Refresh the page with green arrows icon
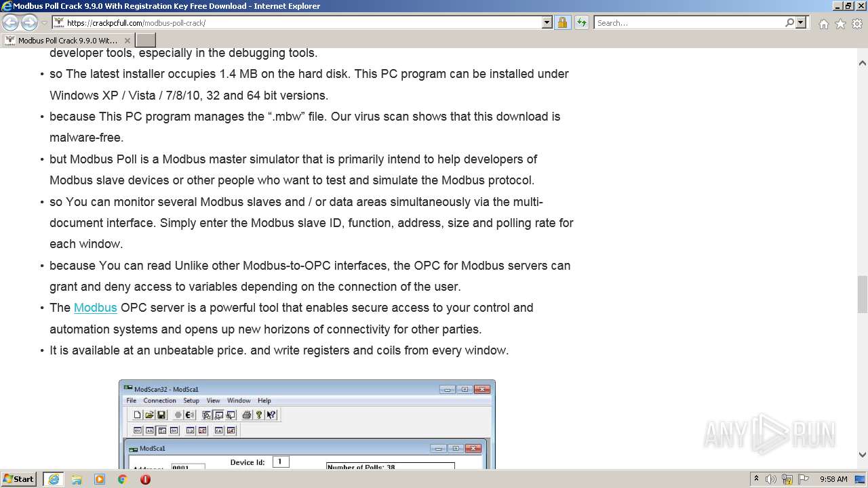 click(x=581, y=23)
